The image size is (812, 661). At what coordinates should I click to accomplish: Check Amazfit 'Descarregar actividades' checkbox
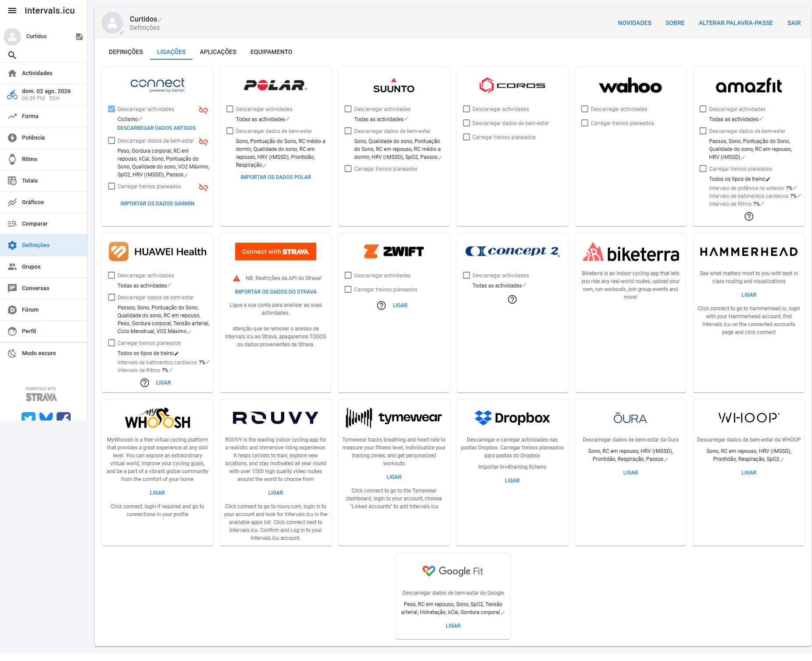click(x=703, y=109)
